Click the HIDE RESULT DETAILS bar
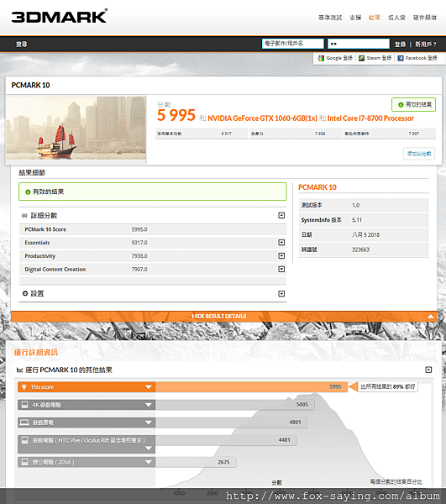Screen dimensions: 446x504 (224, 317)
